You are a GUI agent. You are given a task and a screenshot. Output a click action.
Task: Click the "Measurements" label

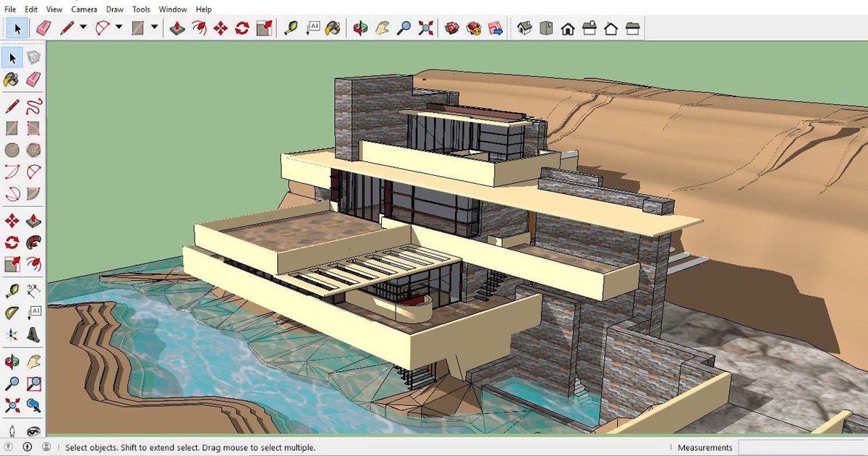click(705, 447)
